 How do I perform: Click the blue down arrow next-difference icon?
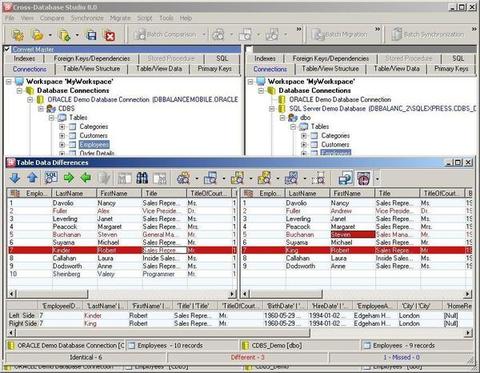pyautogui.click(x=15, y=178)
